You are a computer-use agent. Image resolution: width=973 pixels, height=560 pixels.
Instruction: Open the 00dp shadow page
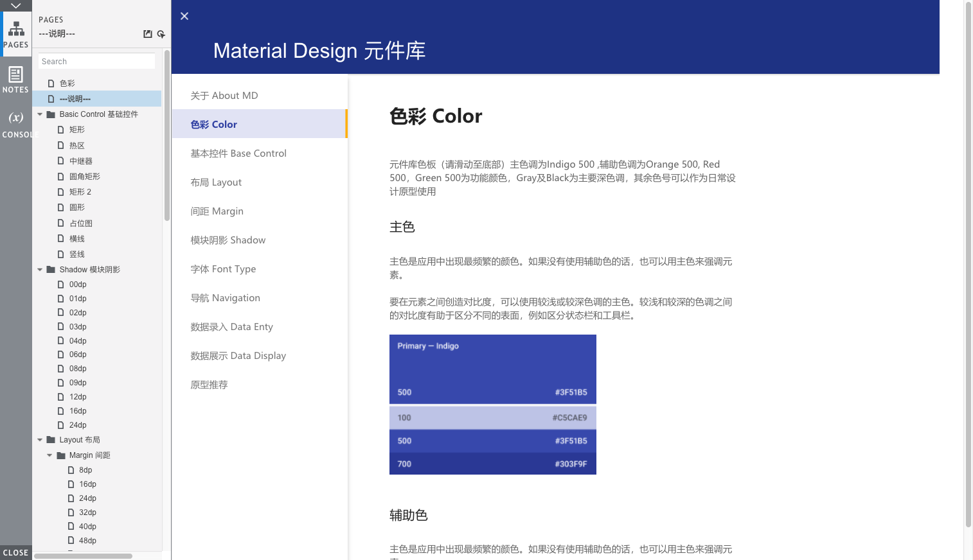(77, 284)
